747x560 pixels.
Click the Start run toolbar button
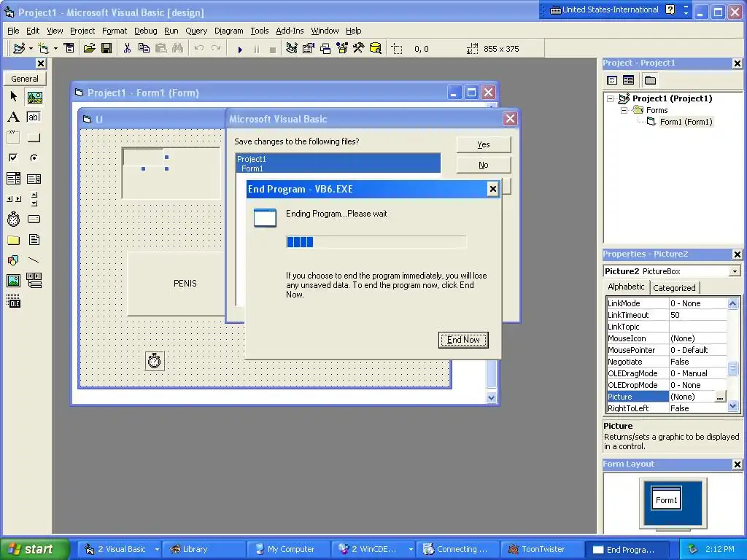[240, 49]
